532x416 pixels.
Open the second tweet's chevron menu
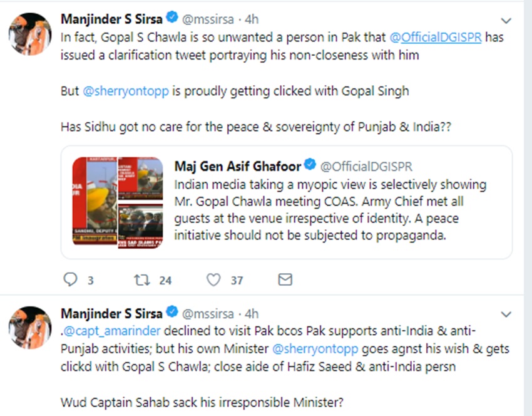tap(506, 314)
